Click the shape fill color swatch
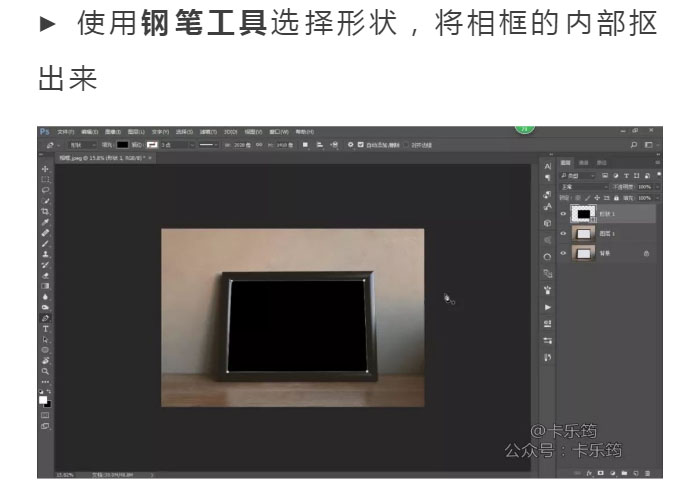This screenshot has height=487, width=700. [122, 145]
